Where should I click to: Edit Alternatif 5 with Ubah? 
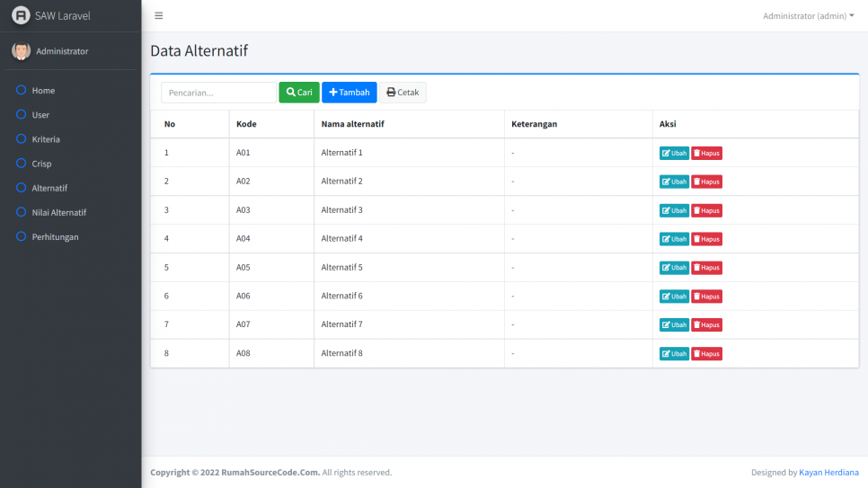[674, 268]
